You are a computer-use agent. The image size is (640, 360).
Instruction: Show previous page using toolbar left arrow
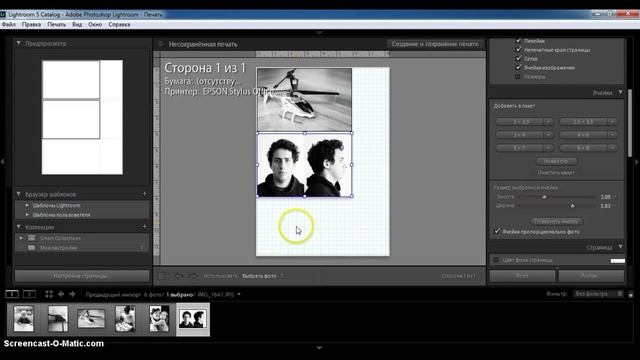pos(179,276)
